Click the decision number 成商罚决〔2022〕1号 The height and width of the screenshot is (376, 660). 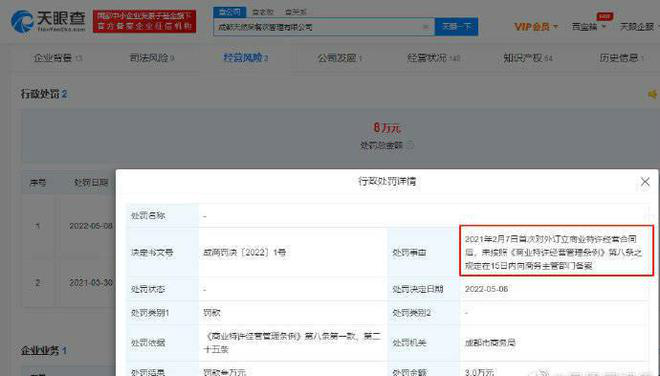click(245, 252)
